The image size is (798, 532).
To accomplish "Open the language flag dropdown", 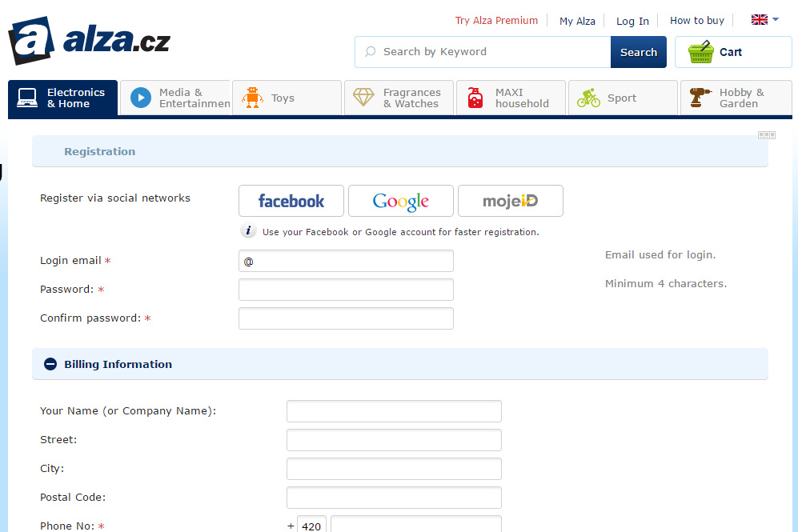I will pyautogui.click(x=765, y=20).
